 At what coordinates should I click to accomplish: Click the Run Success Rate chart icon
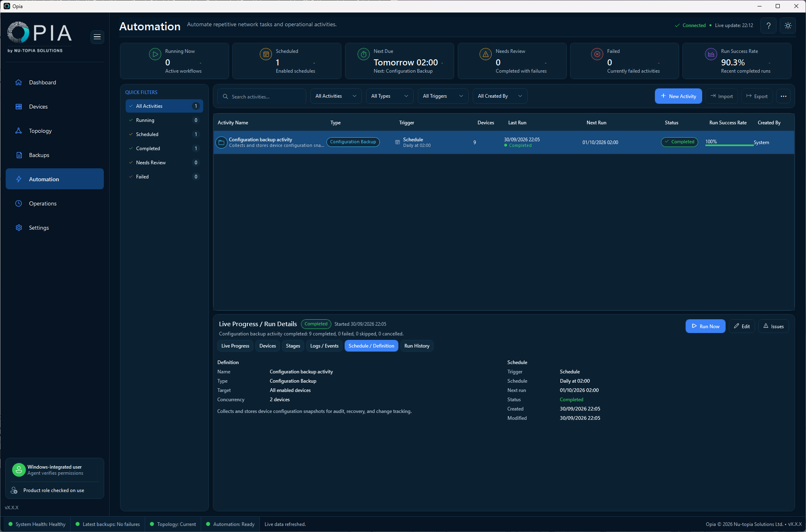pyautogui.click(x=711, y=54)
